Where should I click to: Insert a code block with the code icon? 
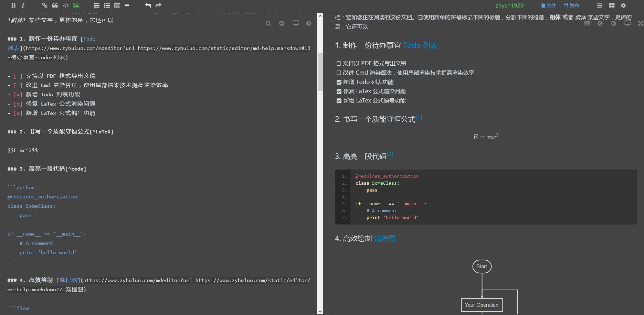(x=66, y=6)
